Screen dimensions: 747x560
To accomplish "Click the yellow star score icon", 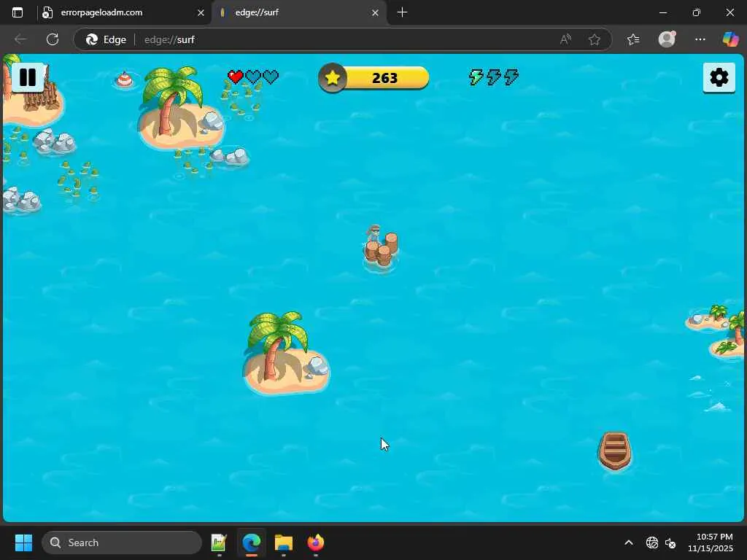I will tap(333, 77).
